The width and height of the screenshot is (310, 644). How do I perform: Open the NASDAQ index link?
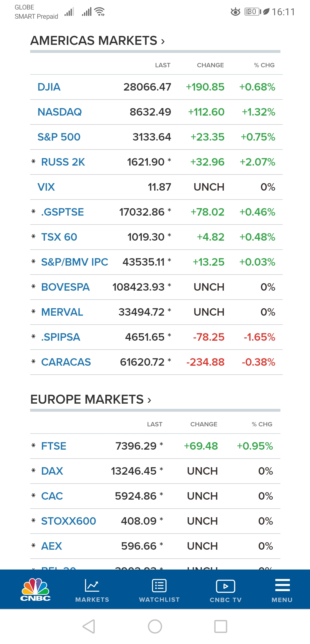coord(60,112)
